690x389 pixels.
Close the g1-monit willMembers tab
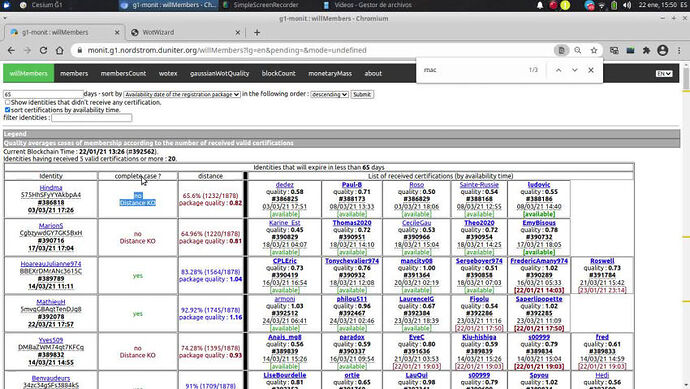coord(117,32)
